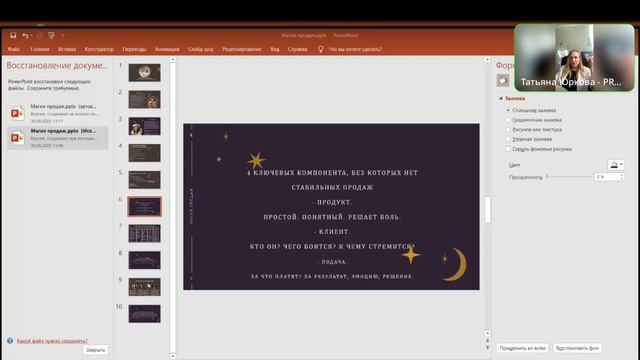Click the Undo arrow icon

click(x=25, y=36)
